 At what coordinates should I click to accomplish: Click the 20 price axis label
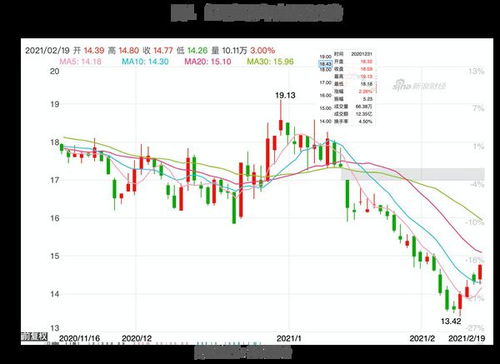pos(55,71)
